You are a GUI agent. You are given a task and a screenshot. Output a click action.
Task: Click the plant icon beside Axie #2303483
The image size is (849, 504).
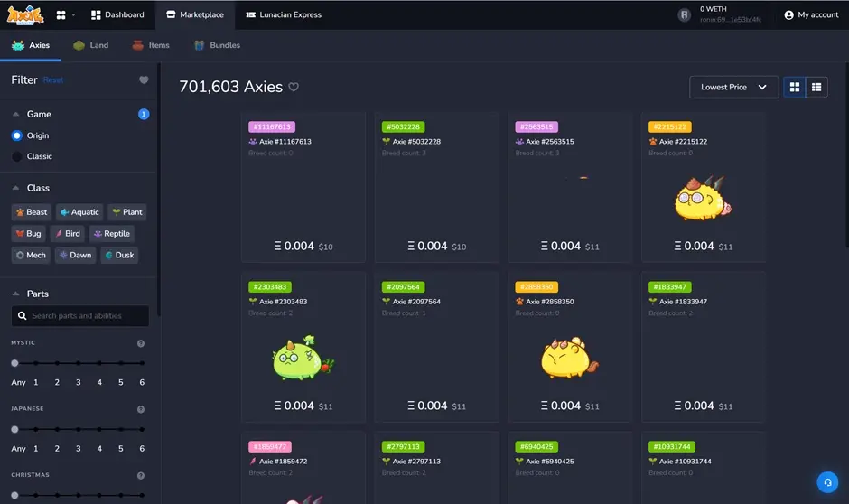click(252, 302)
